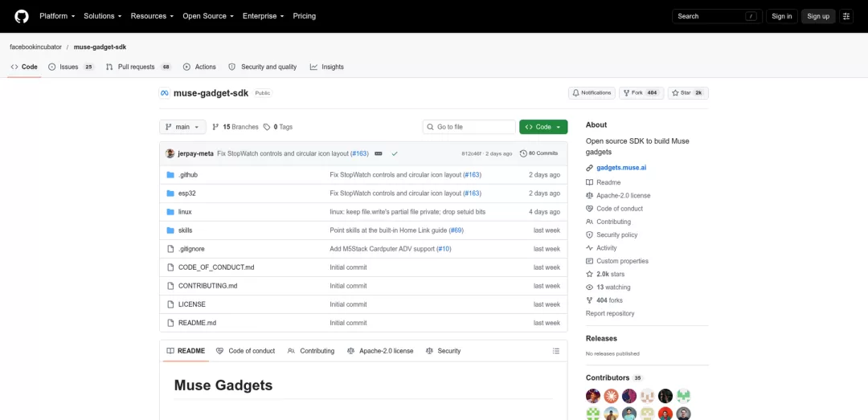Image resolution: width=868 pixels, height=420 pixels.
Task: Select the README tab in file viewer
Action: coord(186,351)
